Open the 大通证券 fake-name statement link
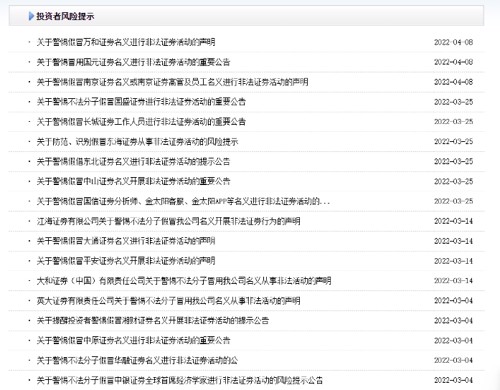The image size is (500, 390). 126,241
